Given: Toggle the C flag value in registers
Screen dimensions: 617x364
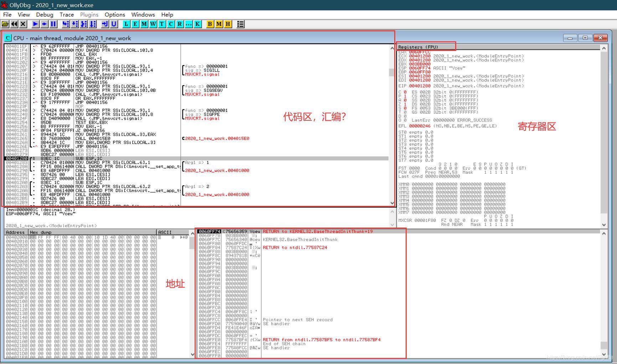Looking at the screenshot, I should [405, 92].
